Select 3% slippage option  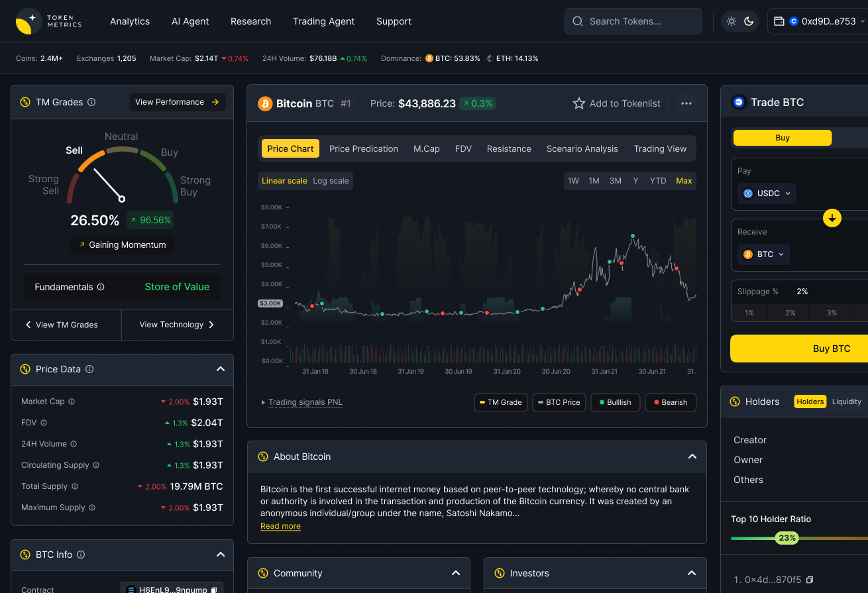(832, 313)
